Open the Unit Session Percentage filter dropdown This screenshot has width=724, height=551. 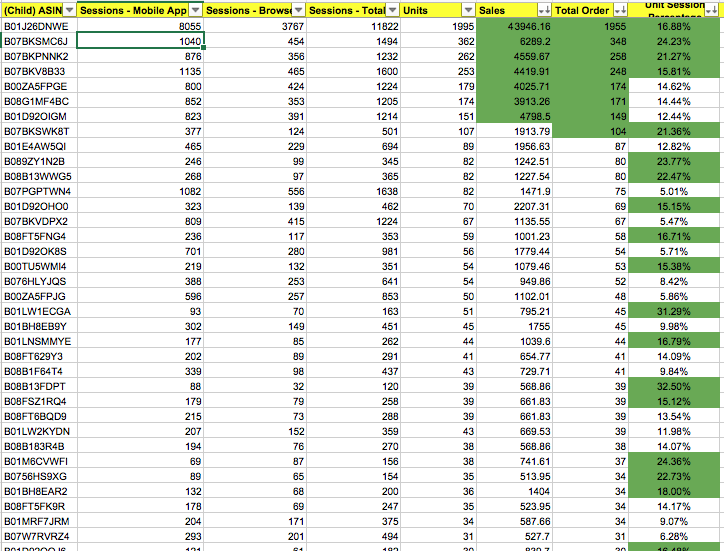tap(712, 10)
